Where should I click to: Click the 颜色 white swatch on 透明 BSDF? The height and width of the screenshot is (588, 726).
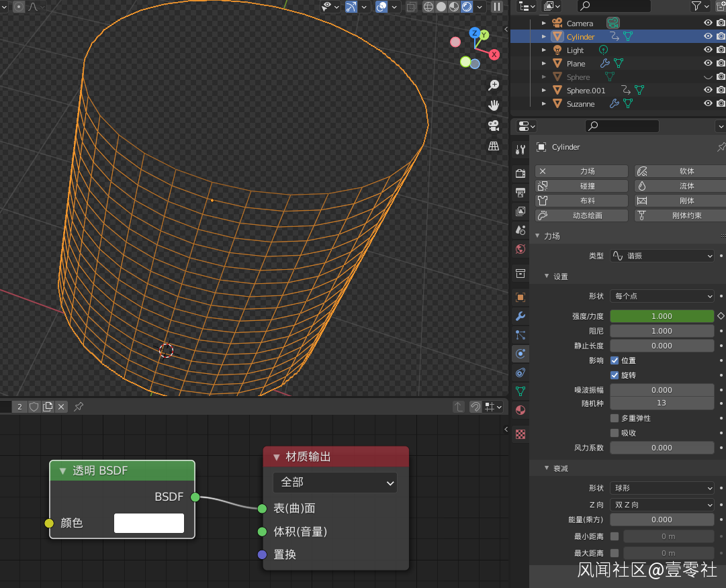[148, 523]
